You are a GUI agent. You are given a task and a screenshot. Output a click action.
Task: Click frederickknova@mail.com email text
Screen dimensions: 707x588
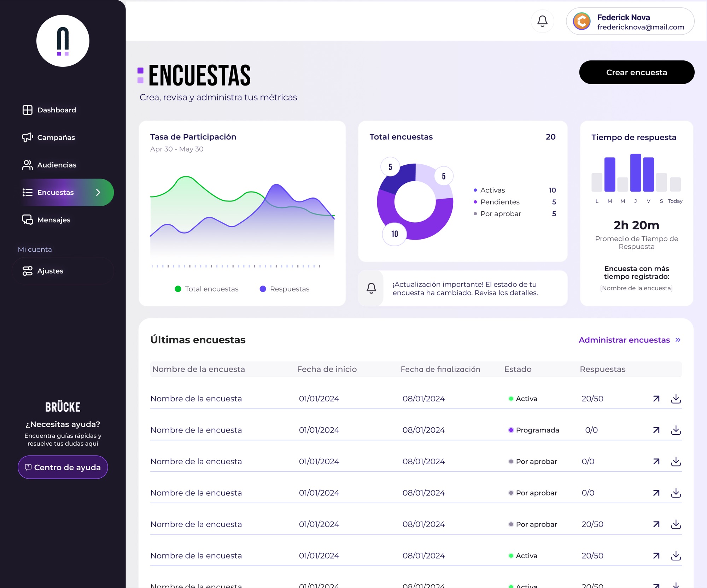click(x=641, y=27)
